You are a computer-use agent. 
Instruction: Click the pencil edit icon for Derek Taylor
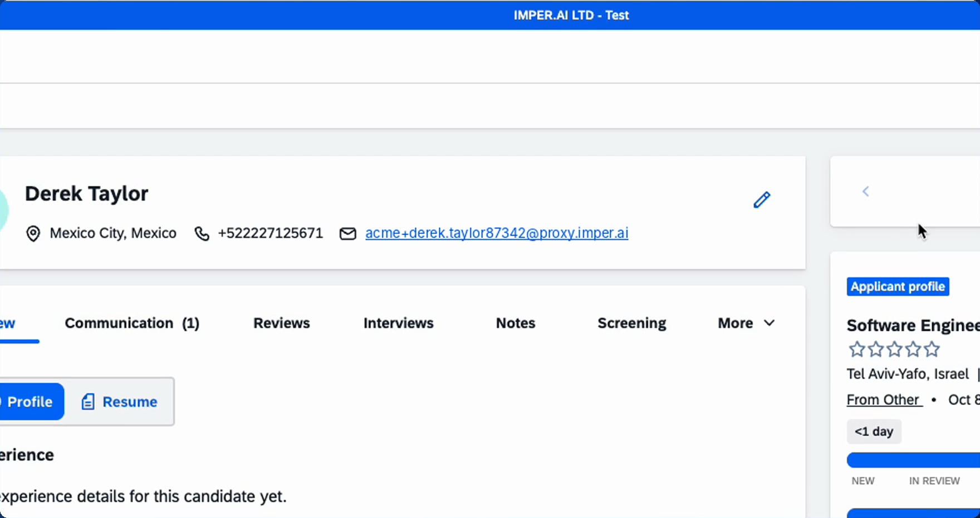point(762,199)
